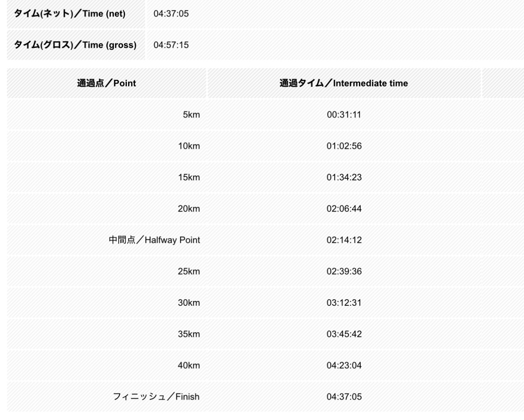Click the 04:23:04 intermediate time
Viewport: 524px width, 420px height.
[344, 365]
